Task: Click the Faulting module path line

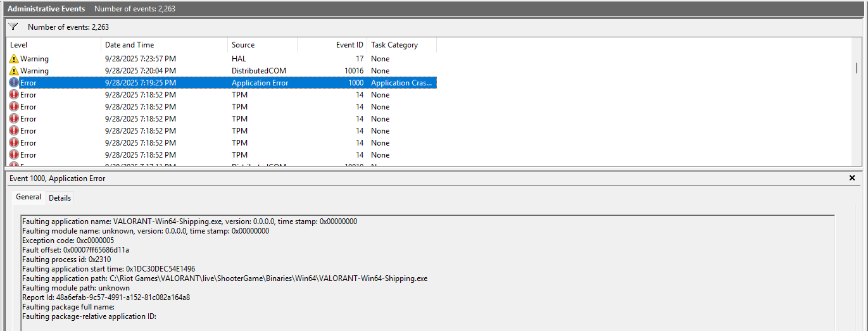Action: pyautogui.click(x=75, y=288)
